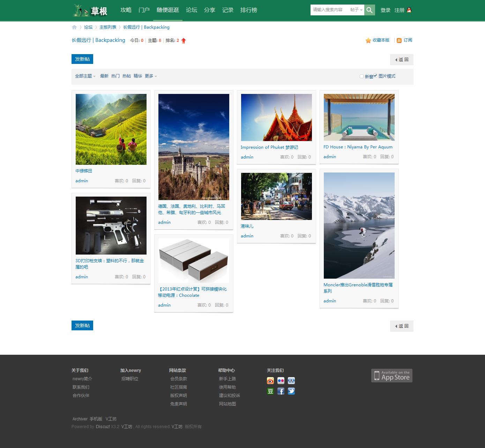Open the 帖子 search type dropdown

[356, 10]
